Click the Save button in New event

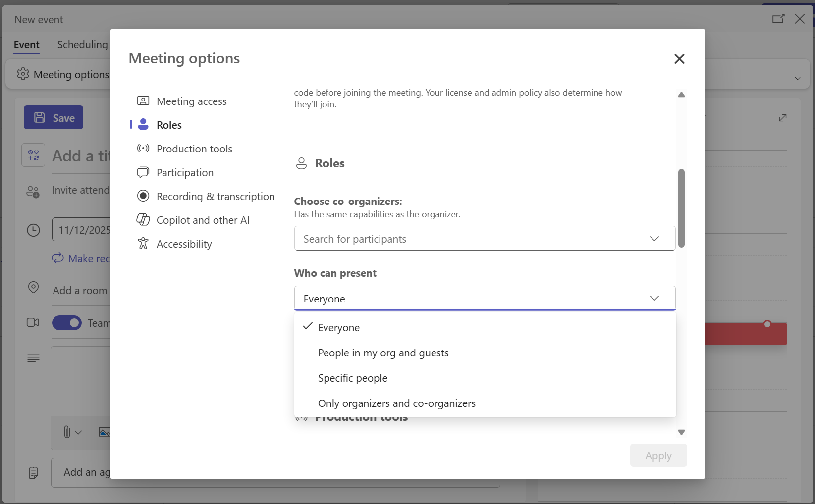[54, 118]
